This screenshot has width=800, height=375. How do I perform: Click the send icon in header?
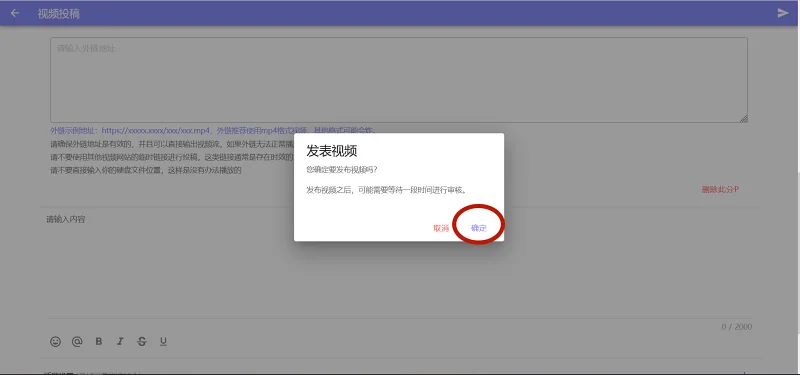[783, 13]
